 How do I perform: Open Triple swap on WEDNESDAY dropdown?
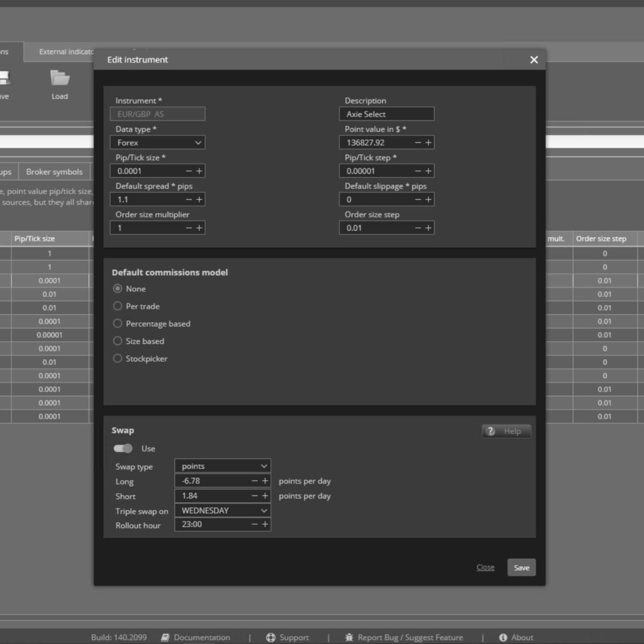coord(223,511)
